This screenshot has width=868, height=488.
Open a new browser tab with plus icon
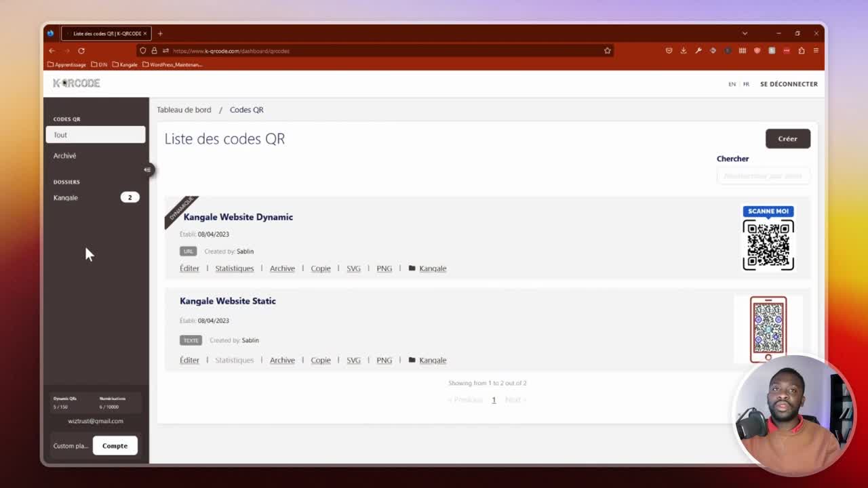coord(160,33)
